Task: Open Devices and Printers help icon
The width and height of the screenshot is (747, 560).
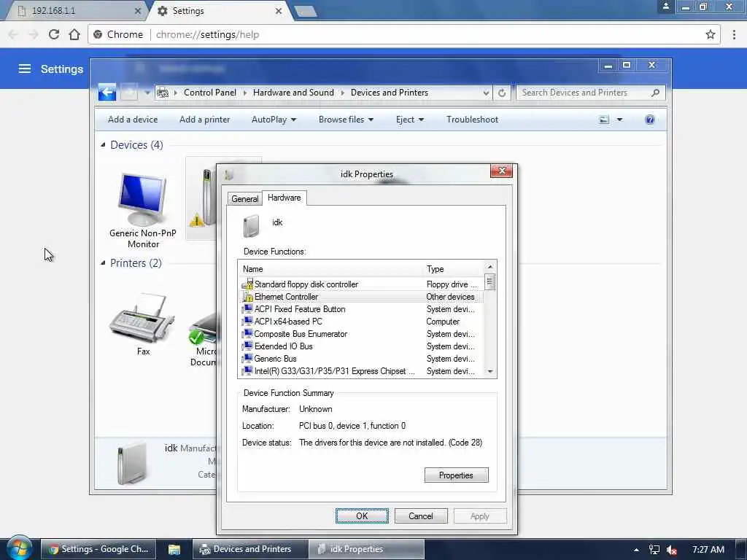Action: tap(649, 120)
